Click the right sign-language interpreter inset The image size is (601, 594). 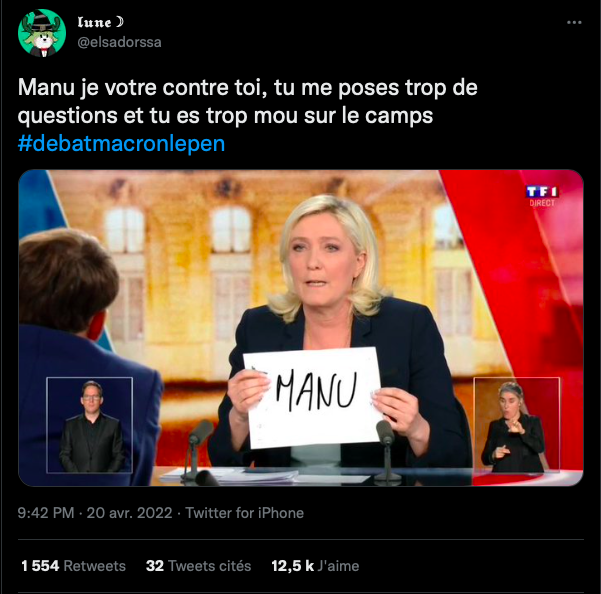[x=517, y=425]
